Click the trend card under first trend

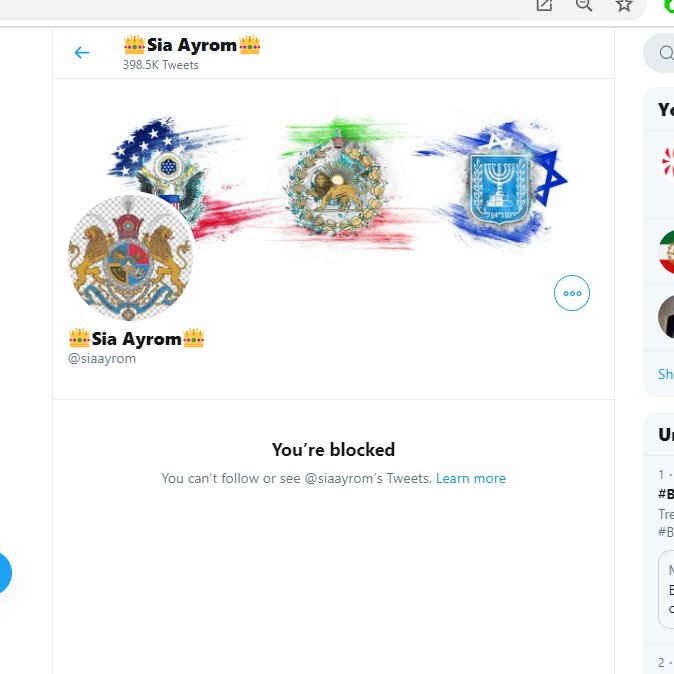tap(666, 589)
